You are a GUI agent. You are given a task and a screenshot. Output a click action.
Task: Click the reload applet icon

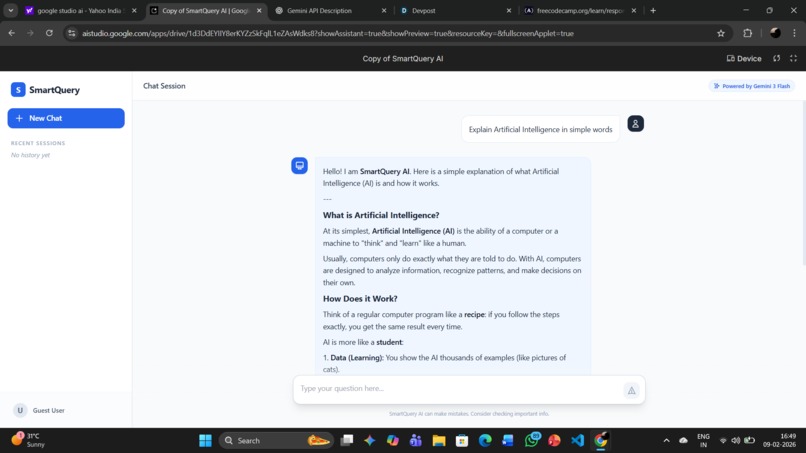777,59
